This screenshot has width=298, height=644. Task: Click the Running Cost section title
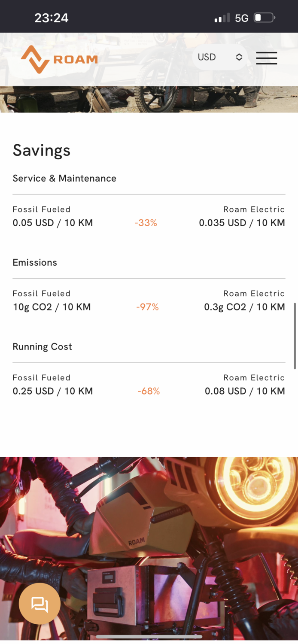[x=42, y=346]
